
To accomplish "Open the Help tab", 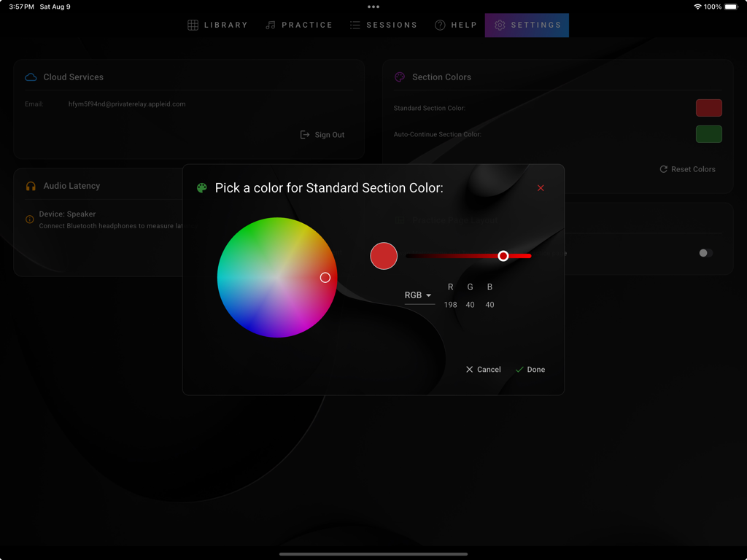I will pyautogui.click(x=456, y=24).
